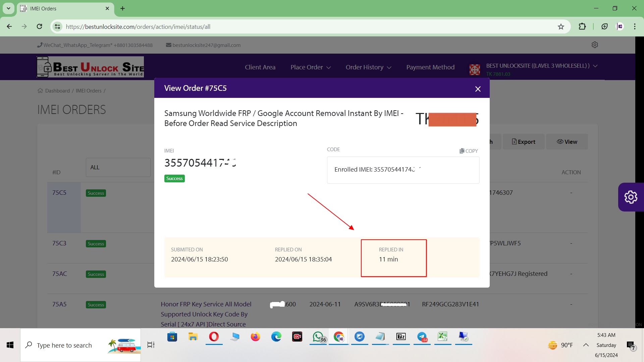The width and height of the screenshot is (644, 362).
Task: Launch Telegram from the taskbar
Action: coord(422,337)
